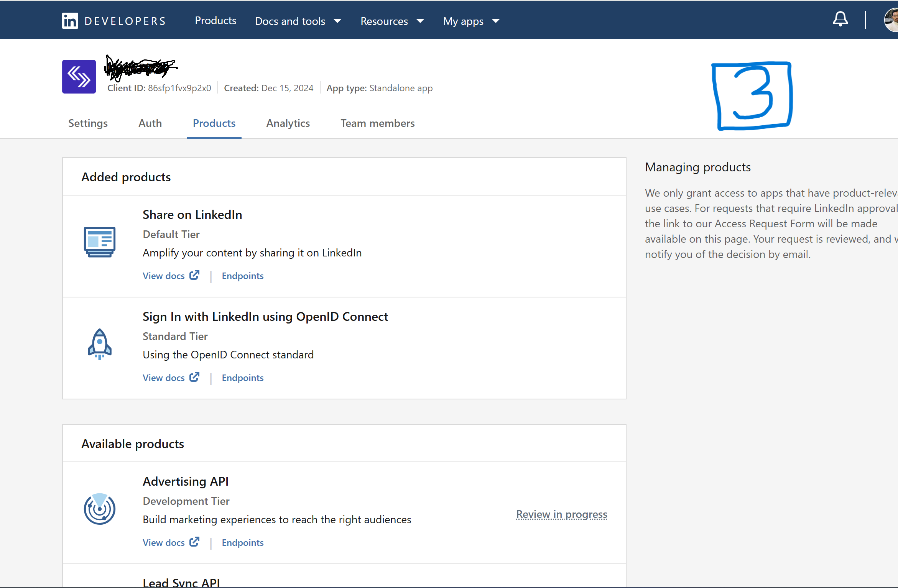Click the purple app logo icon
Screen dimensions: 898x588
pyautogui.click(x=79, y=77)
